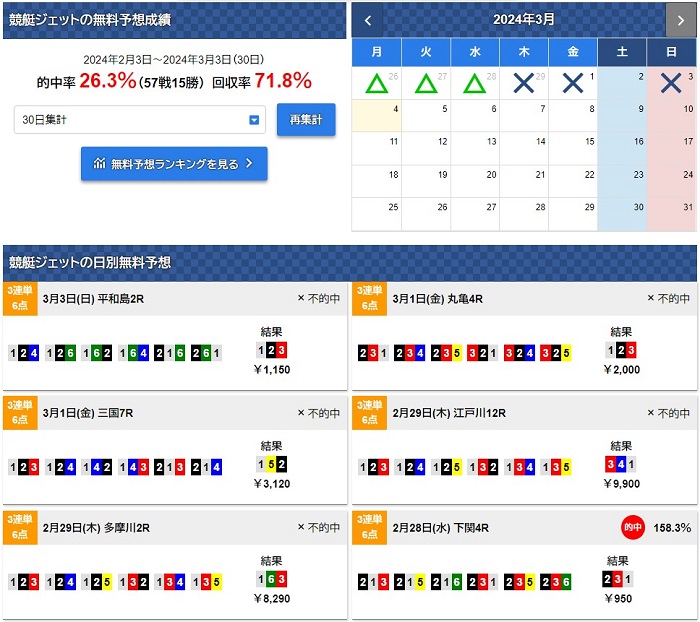Go to previous month in calendar

(367, 19)
